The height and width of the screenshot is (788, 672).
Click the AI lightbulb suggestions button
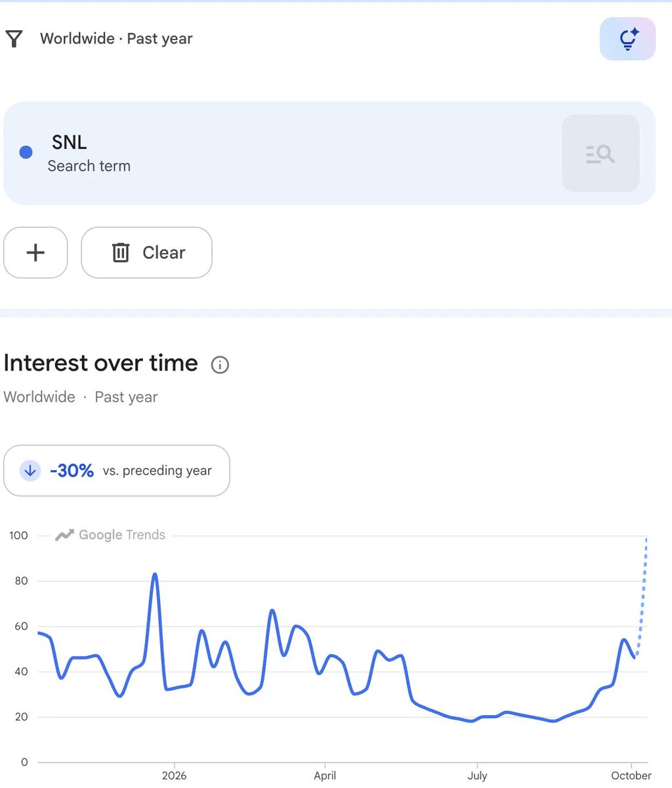(627, 39)
